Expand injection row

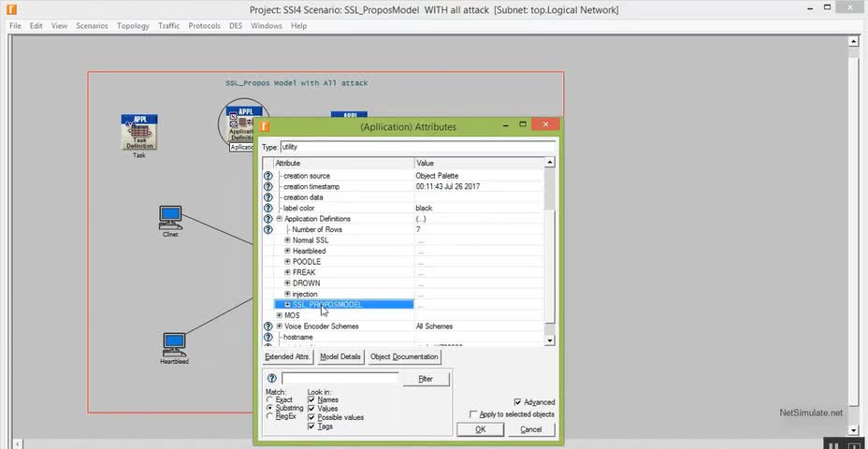[x=287, y=294]
